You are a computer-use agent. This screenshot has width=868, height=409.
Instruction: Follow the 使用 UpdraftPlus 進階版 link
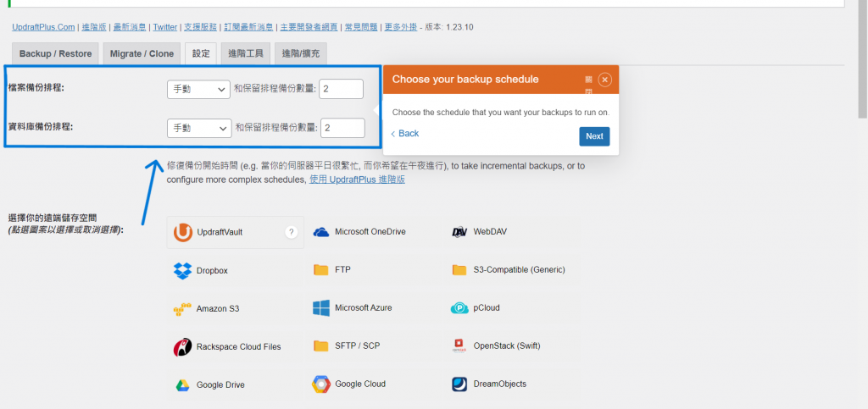tap(357, 180)
